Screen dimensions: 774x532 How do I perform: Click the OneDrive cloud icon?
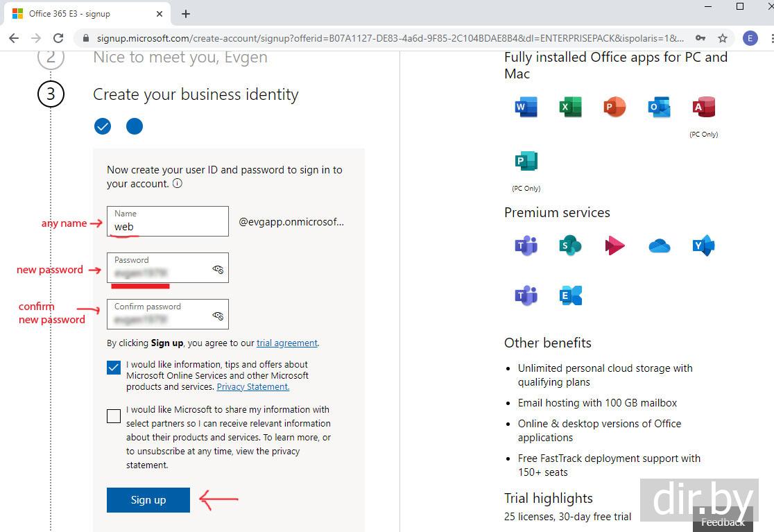[659, 246]
